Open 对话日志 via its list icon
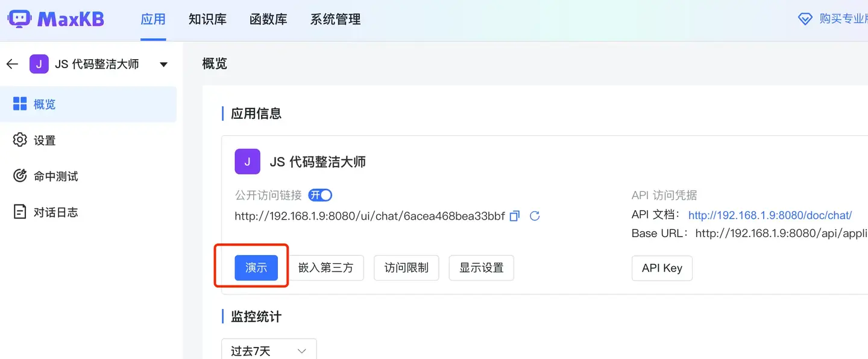Image resolution: width=868 pixels, height=359 pixels. 20,211
